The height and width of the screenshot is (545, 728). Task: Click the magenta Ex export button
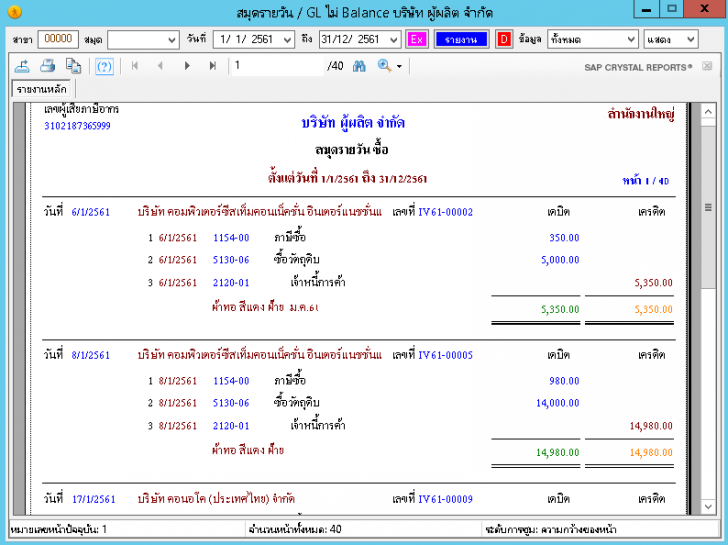pyautogui.click(x=416, y=39)
